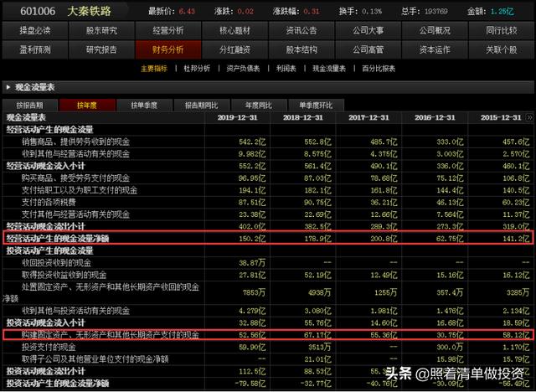Open 资讯公告 section

click(301, 30)
